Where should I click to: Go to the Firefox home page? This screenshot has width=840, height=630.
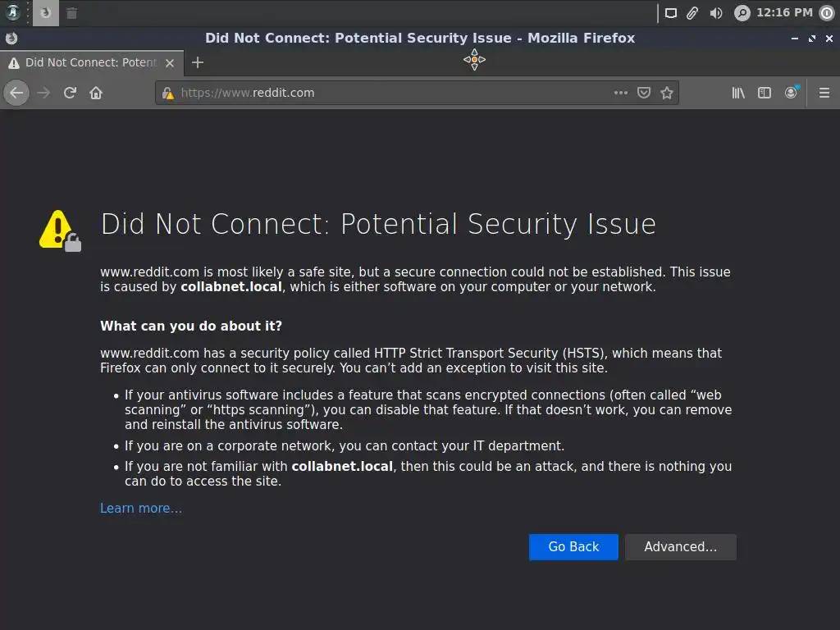tap(96, 93)
